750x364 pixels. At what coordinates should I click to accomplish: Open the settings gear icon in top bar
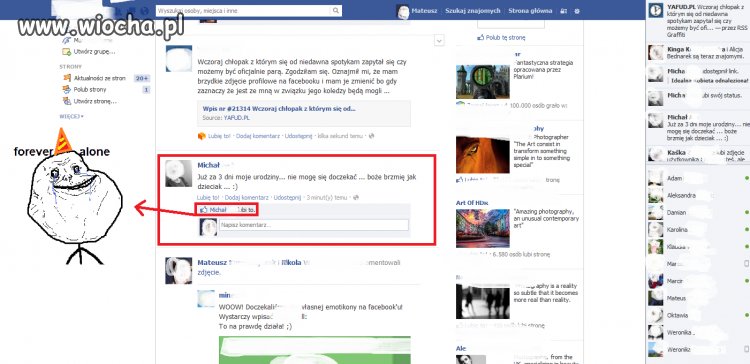pos(577,11)
